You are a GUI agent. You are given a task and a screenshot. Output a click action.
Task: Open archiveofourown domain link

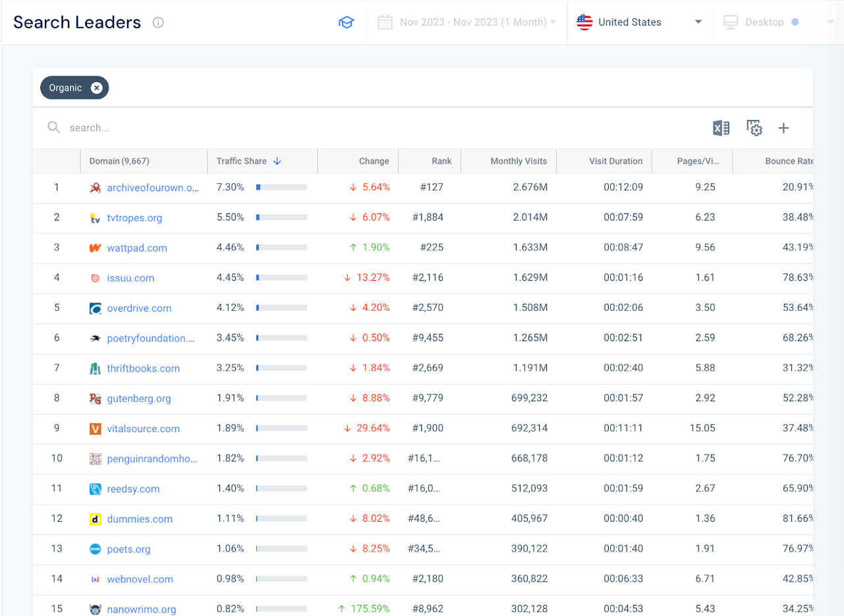click(153, 188)
